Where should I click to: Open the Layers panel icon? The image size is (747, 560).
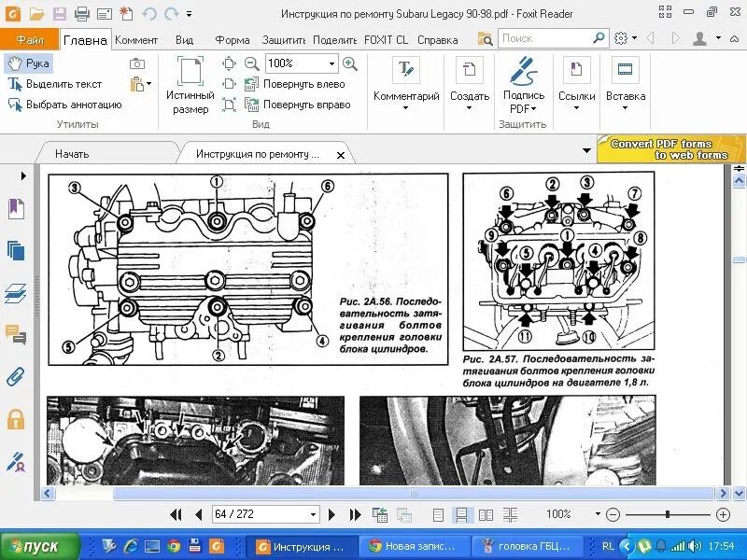(16, 293)
